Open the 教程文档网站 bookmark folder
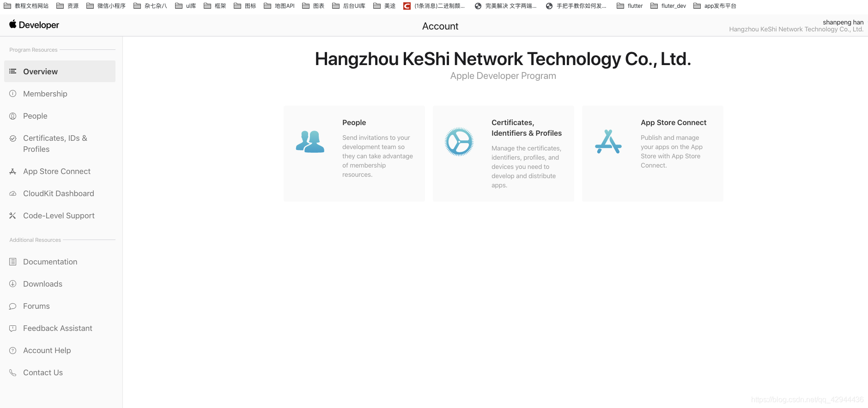Image resolution: width=868 pixels, height=408 pixels. [26, 6]
